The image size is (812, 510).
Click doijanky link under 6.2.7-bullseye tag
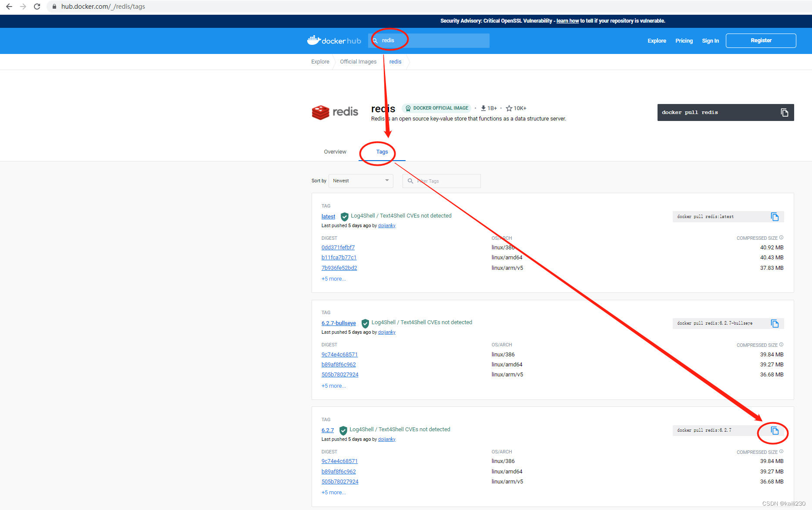(386, 332)
